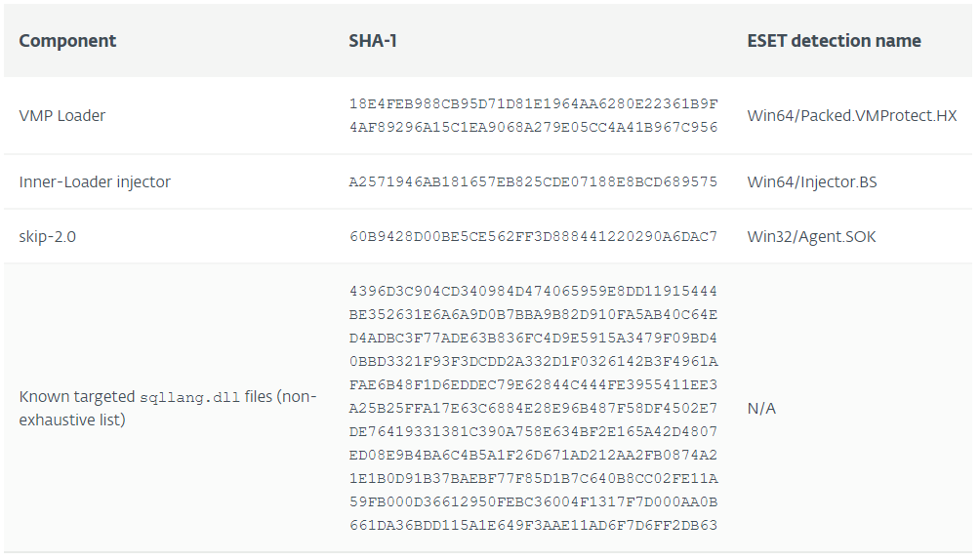Click the Component column header
Viewport: 980px width, 560px height.
pos(67,41)
